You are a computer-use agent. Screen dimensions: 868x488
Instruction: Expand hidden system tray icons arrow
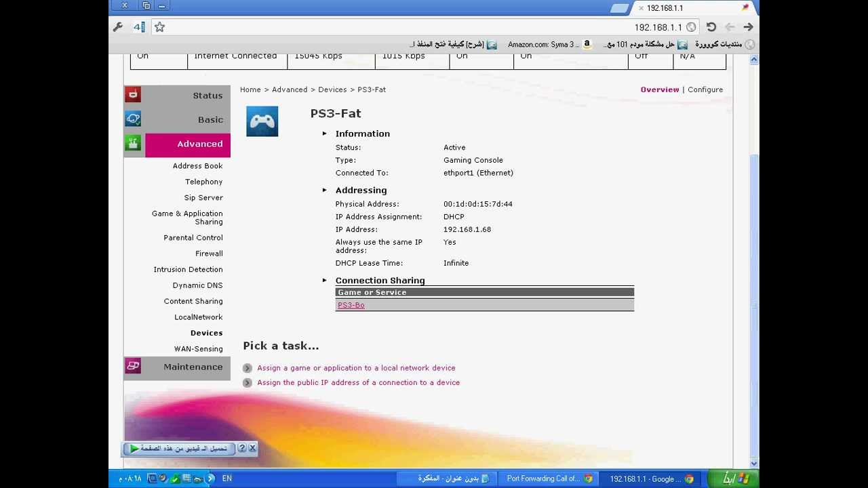pos(211,479)
